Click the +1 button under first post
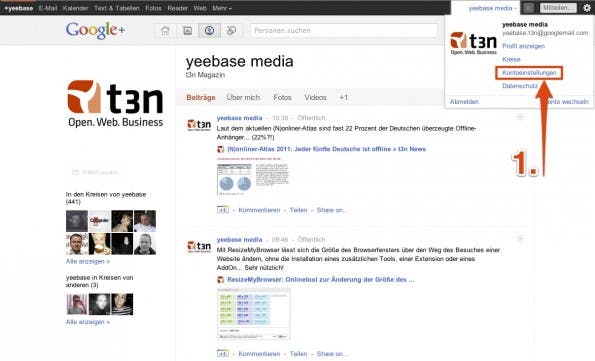Image resolution: width=595 pixels, height=361 pixels. pos(223,210)
